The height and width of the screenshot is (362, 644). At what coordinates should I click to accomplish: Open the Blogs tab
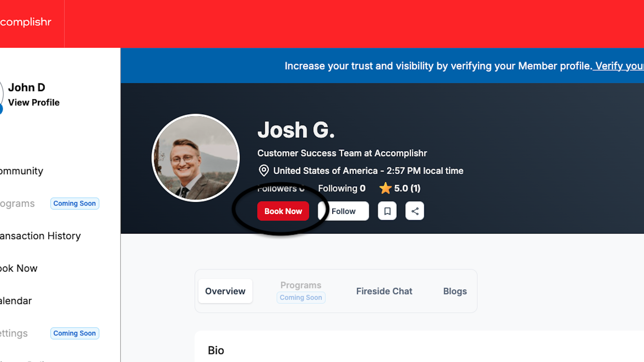(455, 291)
